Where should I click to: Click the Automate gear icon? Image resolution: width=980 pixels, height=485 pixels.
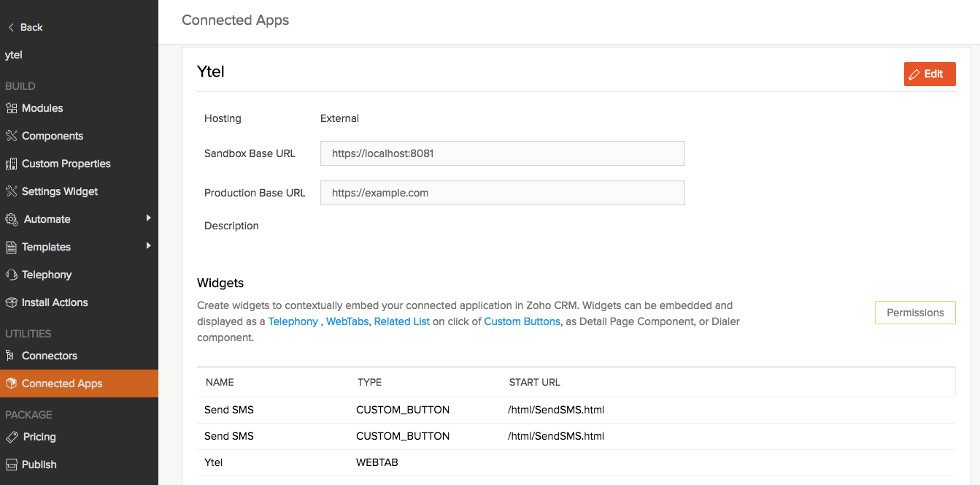tap(11, 219)
